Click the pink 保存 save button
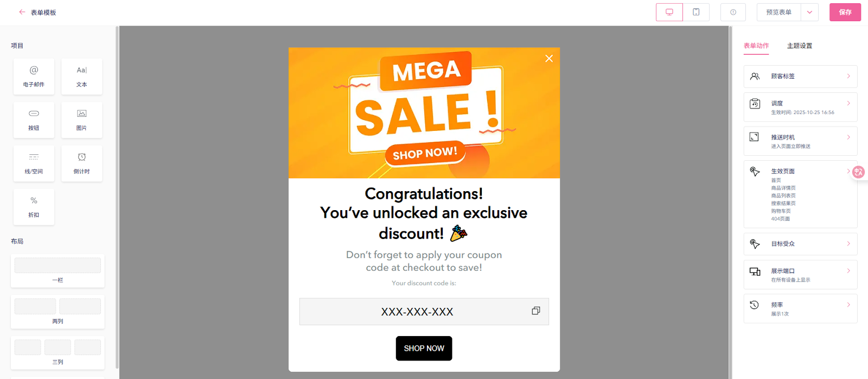 coord(845,12)
